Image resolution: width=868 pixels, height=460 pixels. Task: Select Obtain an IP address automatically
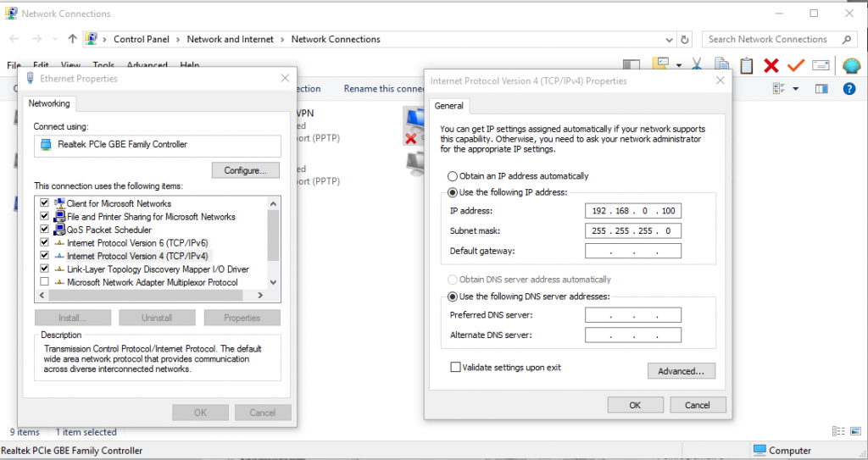coord(452,176)
